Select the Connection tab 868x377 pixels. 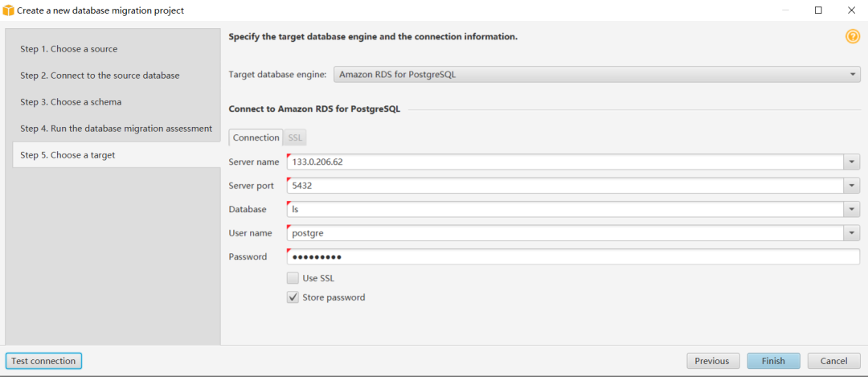256,137
